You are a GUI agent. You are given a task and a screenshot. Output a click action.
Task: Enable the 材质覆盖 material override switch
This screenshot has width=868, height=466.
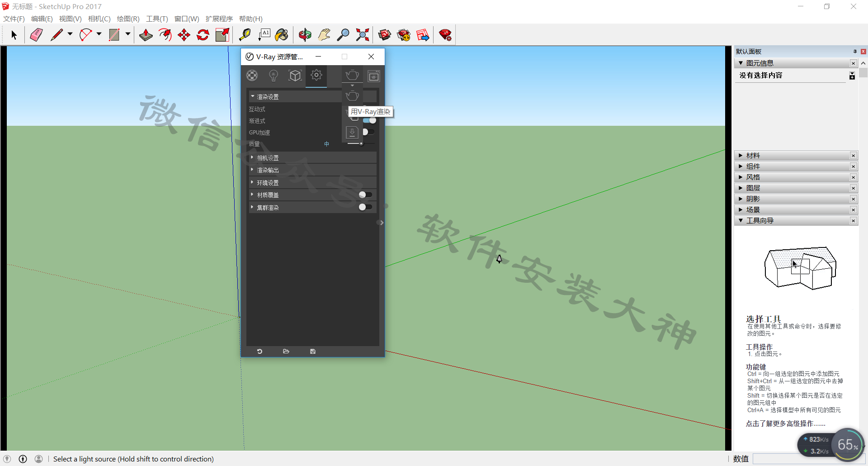click(365, 195)
